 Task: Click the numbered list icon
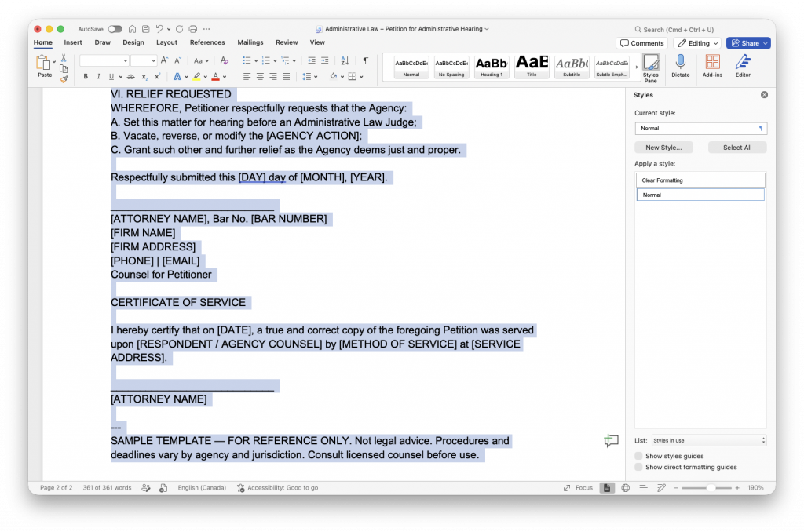265,60
